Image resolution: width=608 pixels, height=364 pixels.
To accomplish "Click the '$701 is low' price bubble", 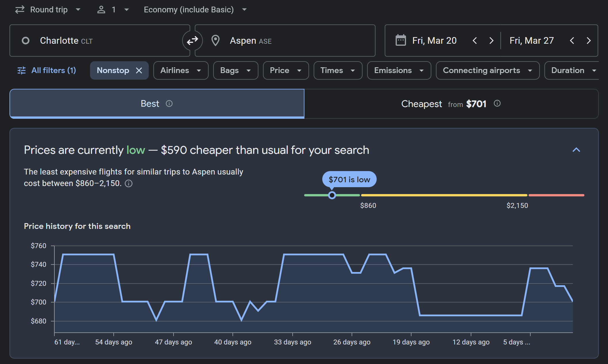I will pyautogui.click(x=349, y=179).
